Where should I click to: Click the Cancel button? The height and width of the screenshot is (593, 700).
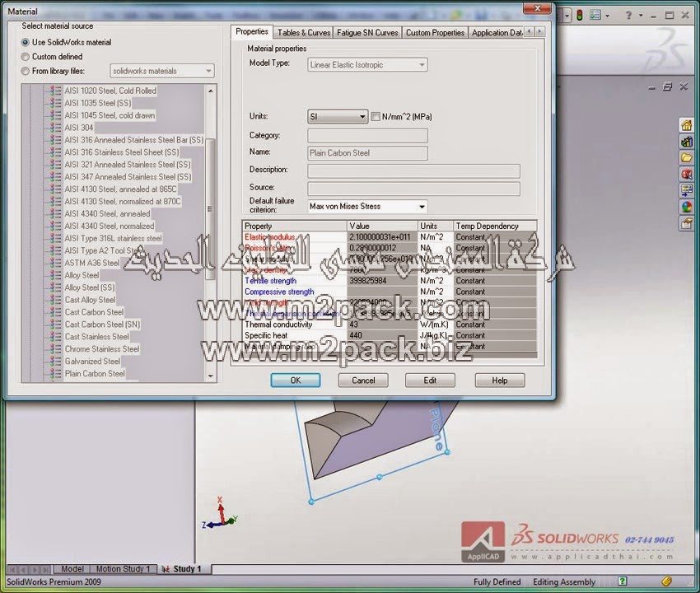click(363, 380)
